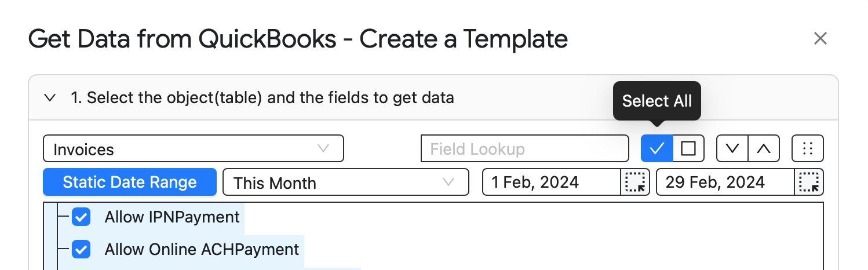Viewport: 868px width, 270px height.
Task: Click the Static Date Range button
Action: click(x=130, y=182)
